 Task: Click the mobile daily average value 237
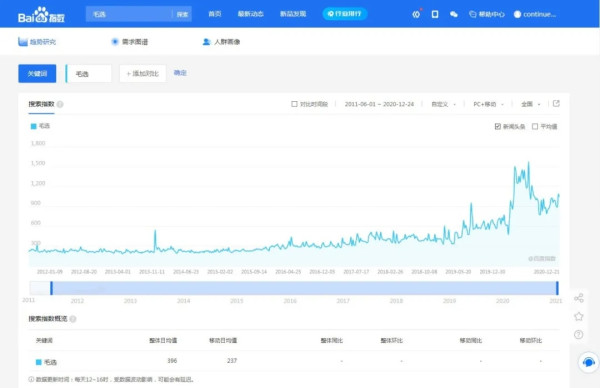232,360
